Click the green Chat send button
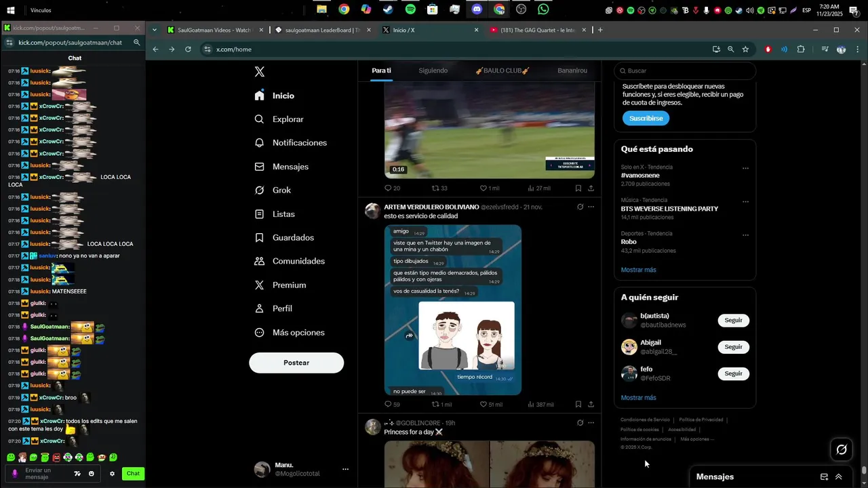Image resolution: width=868 pixels, height=488 pixels. coord(133,474)
